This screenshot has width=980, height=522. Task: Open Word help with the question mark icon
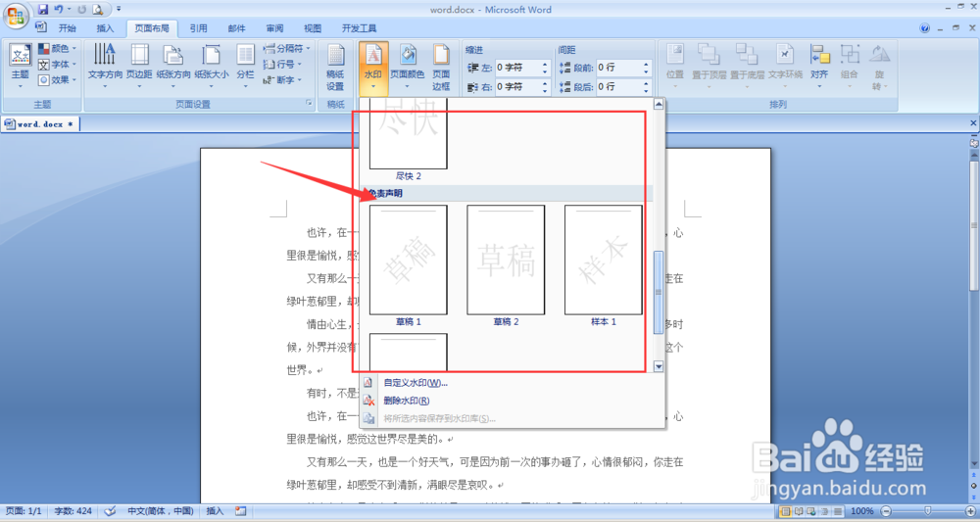tap(924, 28)
